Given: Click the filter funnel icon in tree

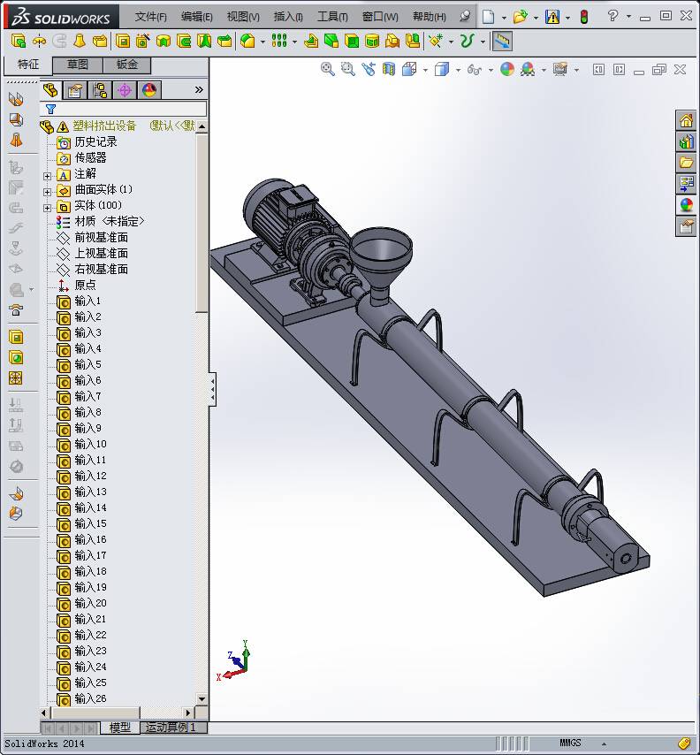Looking at the screenshot, I should [x=50, y=110].
